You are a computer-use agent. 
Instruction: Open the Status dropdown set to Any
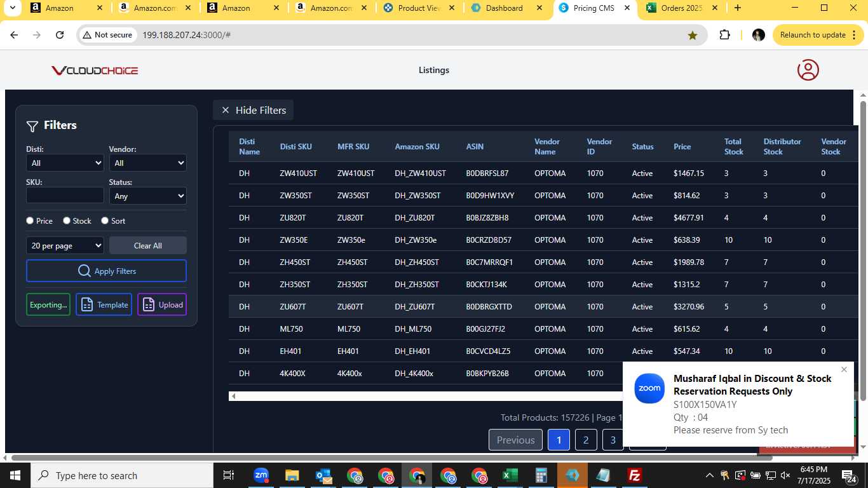147,196
